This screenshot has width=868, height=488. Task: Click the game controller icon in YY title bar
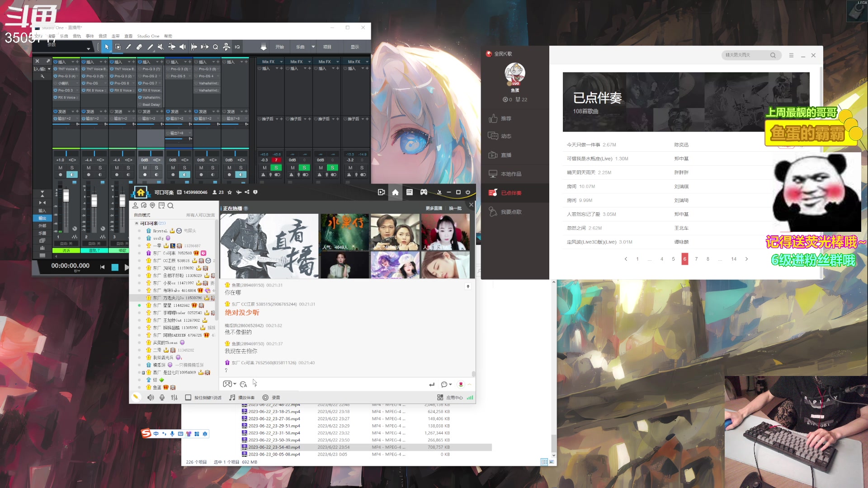point(424,192)
